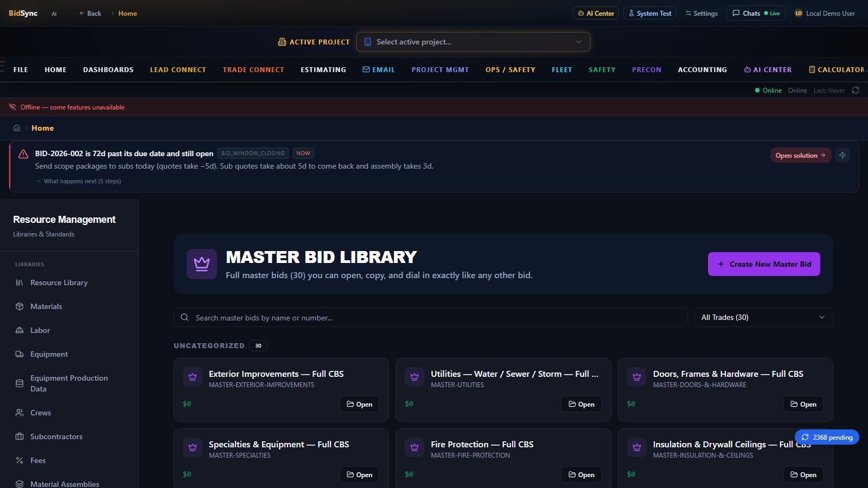Open the DASHBOARDS menu
Image resolution: width=868 pixels, height=488 pixels.
point(108,69)
